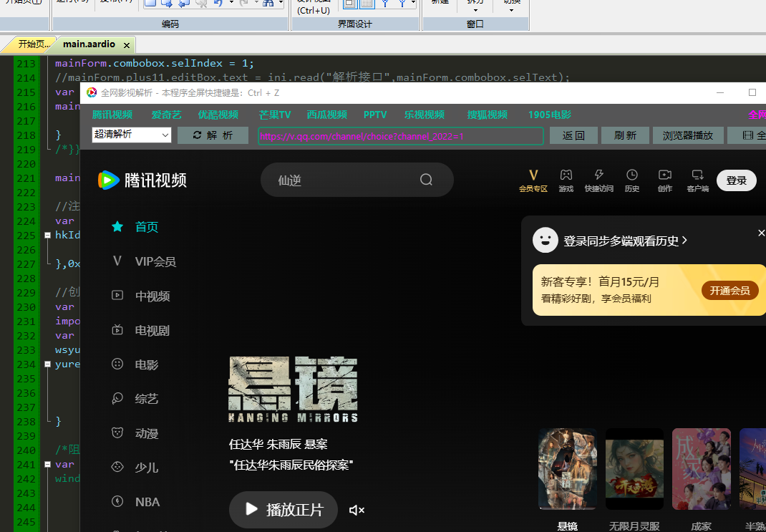
Task: Select the NBA sidebar icon
Action: [117, 501]
